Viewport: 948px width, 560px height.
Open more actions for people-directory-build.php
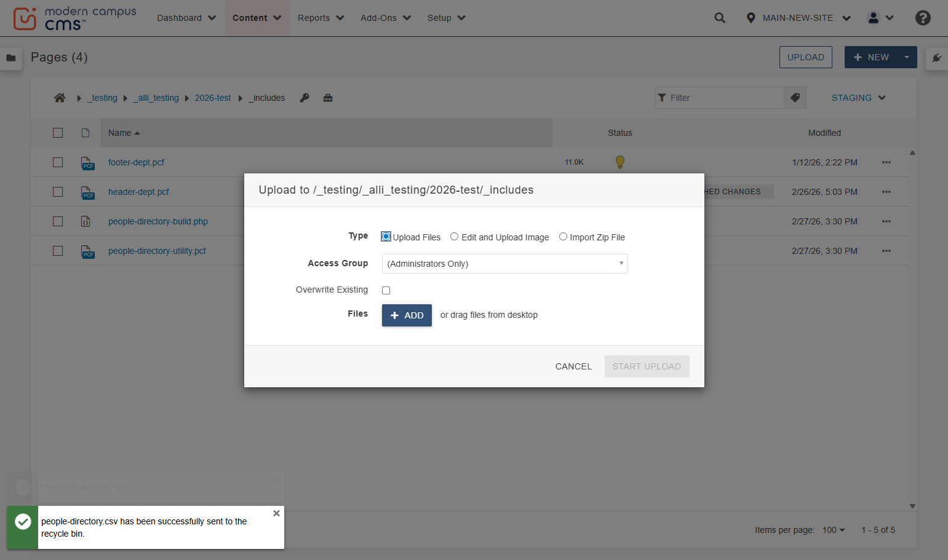pyautogui.click(x=886, y=221)
